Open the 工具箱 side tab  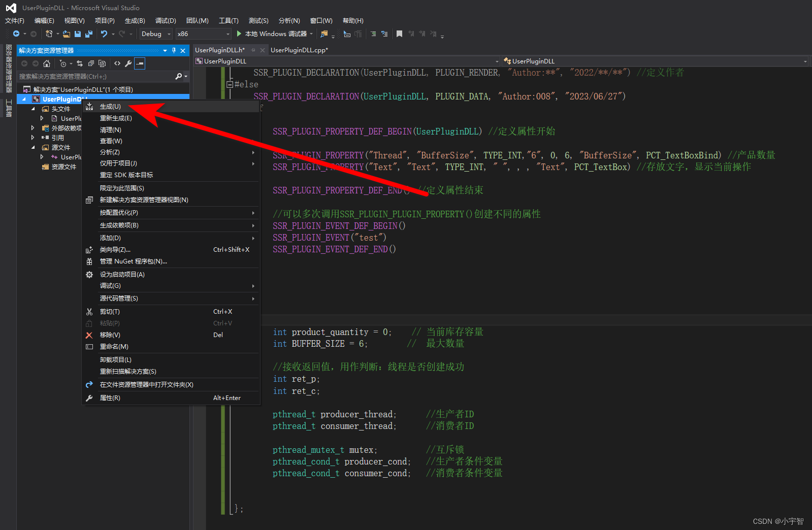pos(9,108)
